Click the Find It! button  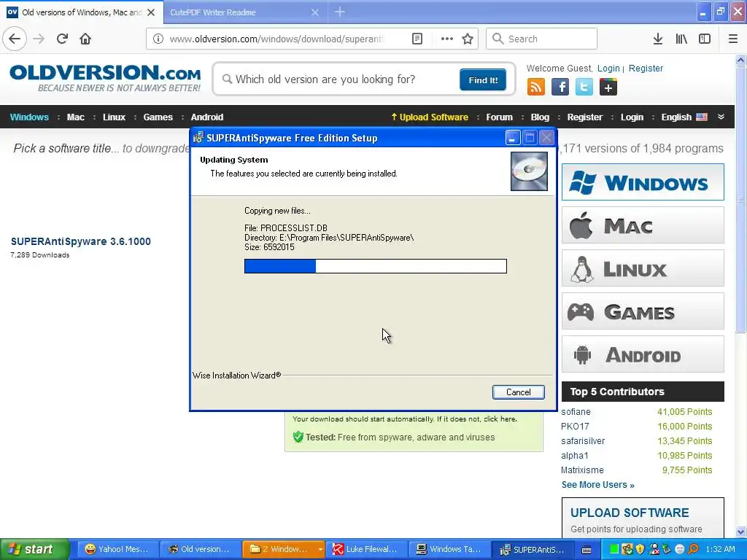(x=483, y=79)
